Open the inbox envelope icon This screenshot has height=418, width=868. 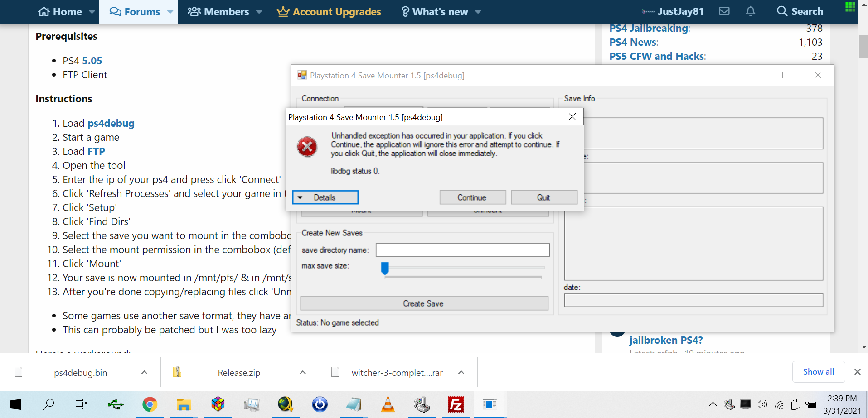click(724, 11)
